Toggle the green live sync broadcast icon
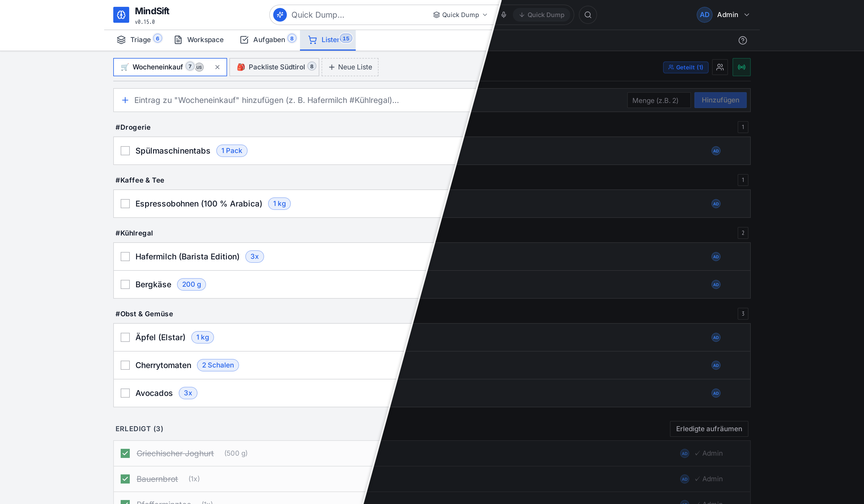This screenshot has width=864, height=504. pyautogui.click(x=741, y=67)
